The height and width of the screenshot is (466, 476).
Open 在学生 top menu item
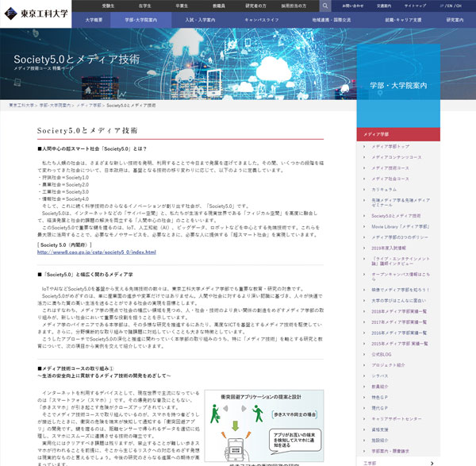[145, 6]
